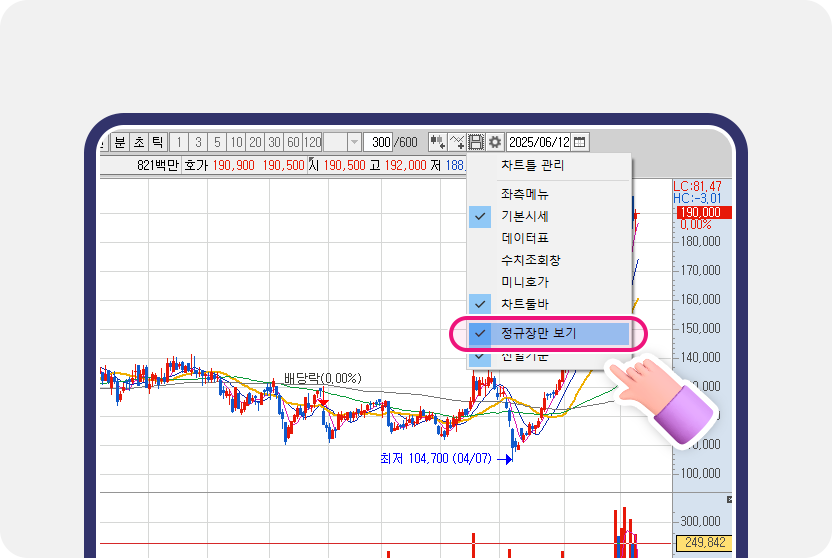The height and width of the screenshot is (558, 832).
Task: Select the 분 (minute) chart period button
Action: point(120,142)
